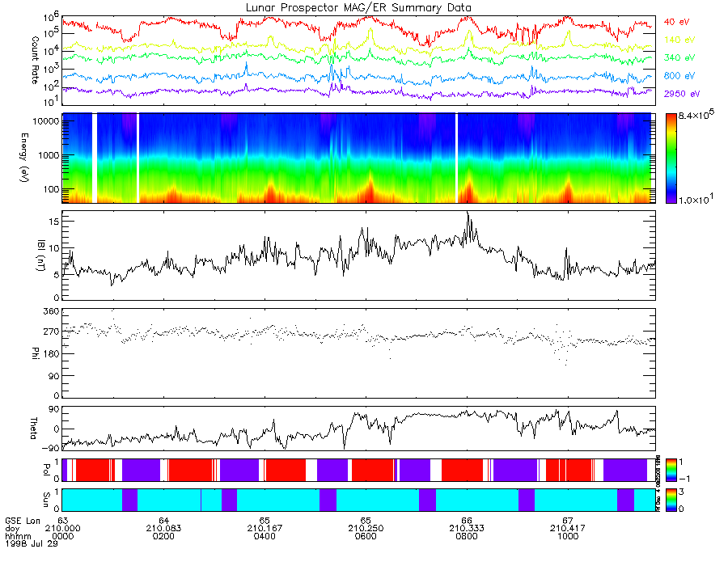
Task: Click the 1000 time axis label
Action: pos(567,536)
